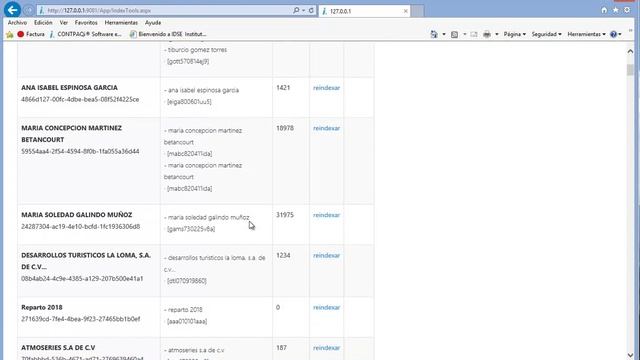Open the Edición menu

(43, 23)
